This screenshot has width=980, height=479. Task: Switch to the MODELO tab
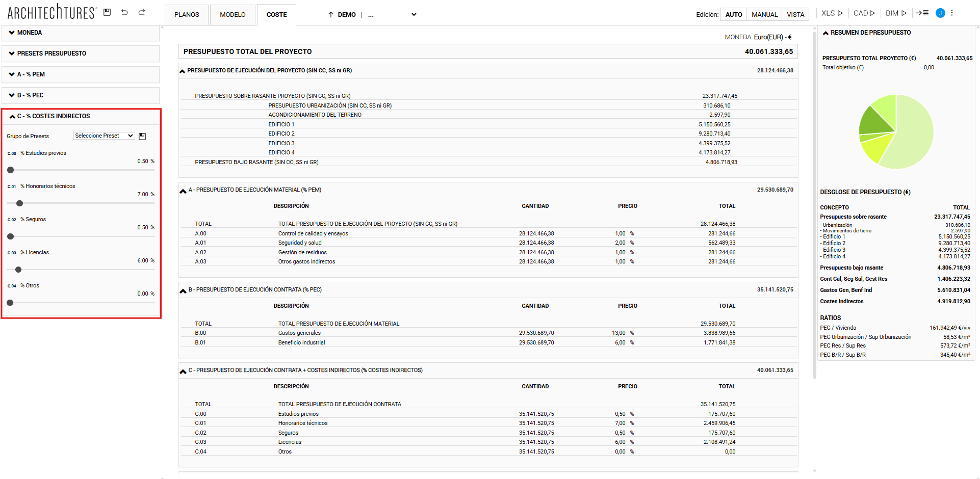(233, 15)
